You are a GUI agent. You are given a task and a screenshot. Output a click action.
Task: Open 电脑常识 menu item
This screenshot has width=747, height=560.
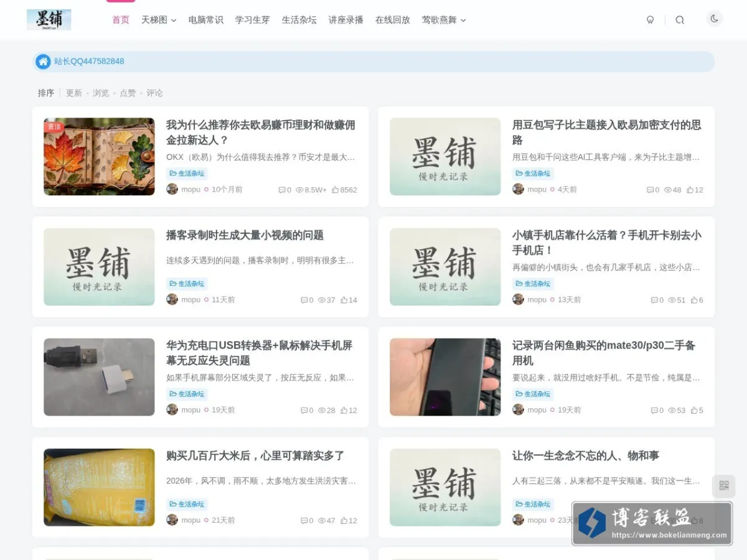coord(206,20)
